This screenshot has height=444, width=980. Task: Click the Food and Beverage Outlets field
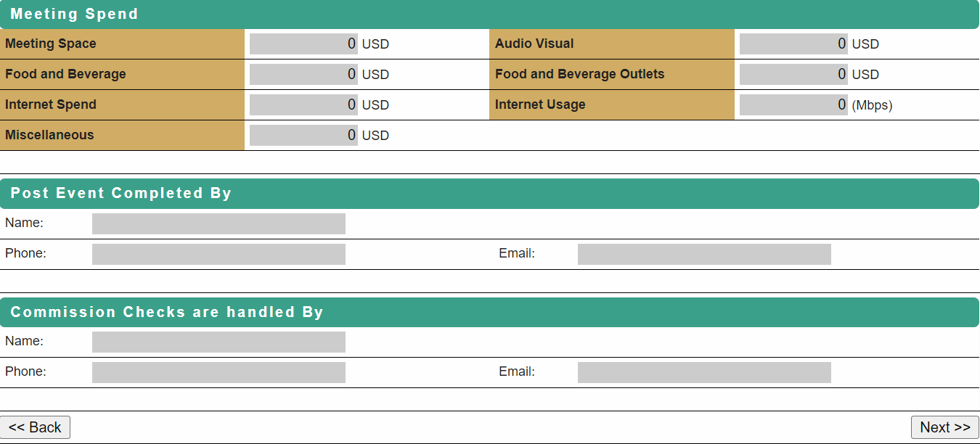[x=793, y=74]
